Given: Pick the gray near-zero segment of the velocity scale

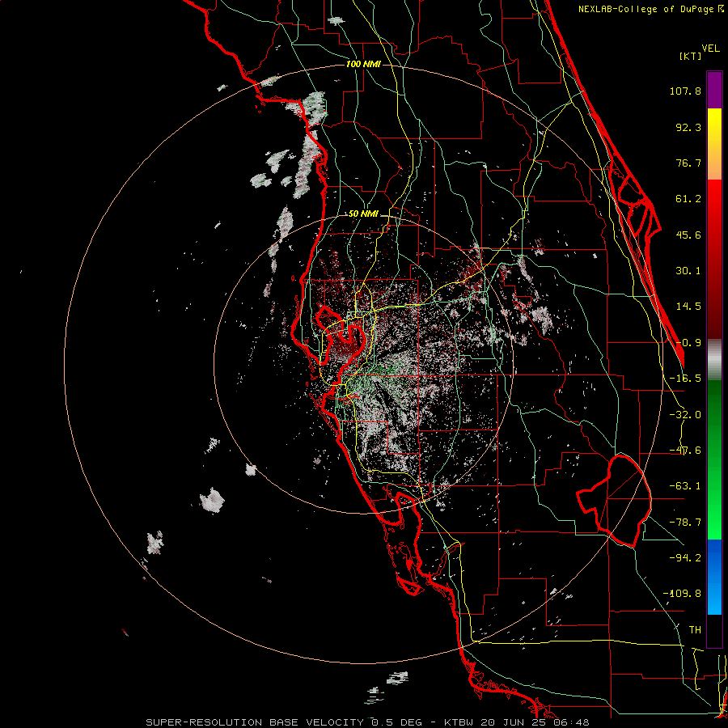Looking at the screenshot, I should click(x=714, y=359).
